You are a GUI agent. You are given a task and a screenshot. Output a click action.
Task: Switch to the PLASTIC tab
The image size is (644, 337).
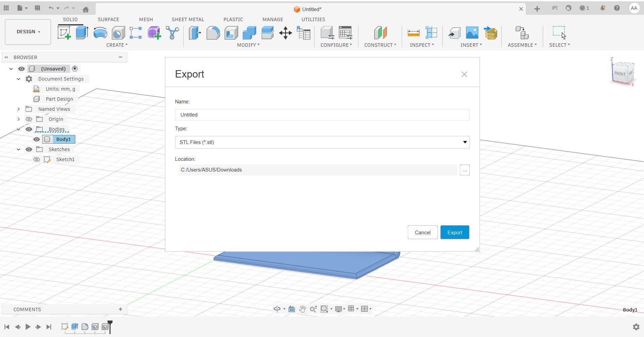233,19
